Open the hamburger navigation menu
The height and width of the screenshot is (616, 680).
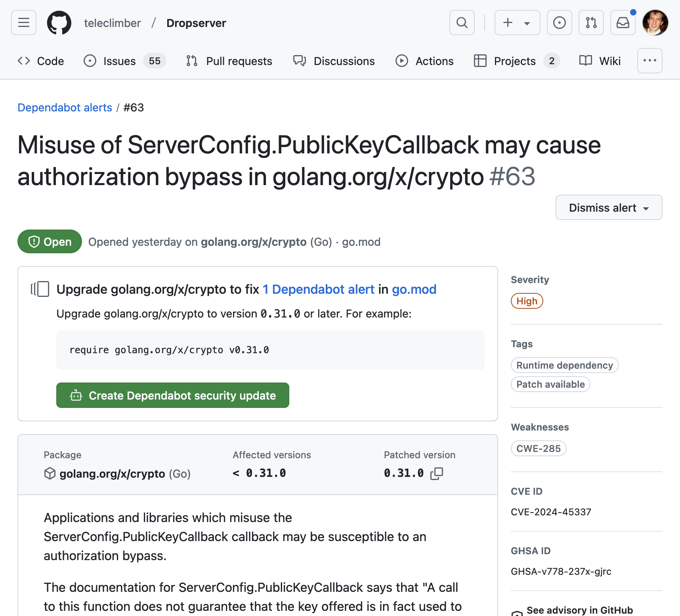point(24,23)
